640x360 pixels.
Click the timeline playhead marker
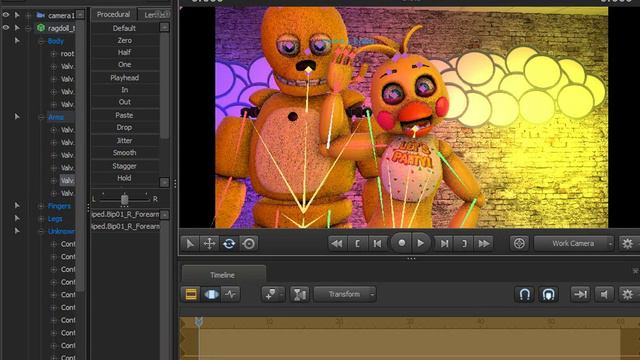199,322
